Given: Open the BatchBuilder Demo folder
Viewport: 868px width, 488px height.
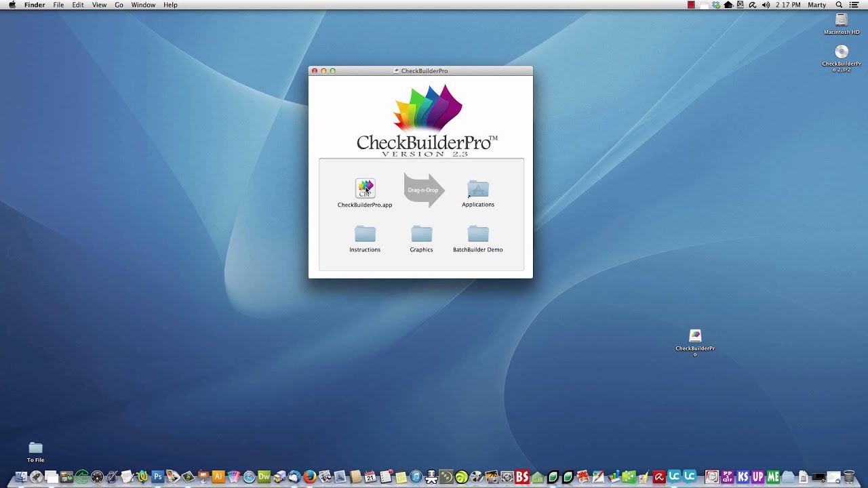Looking at the screenshot, I should click(478, 234).
